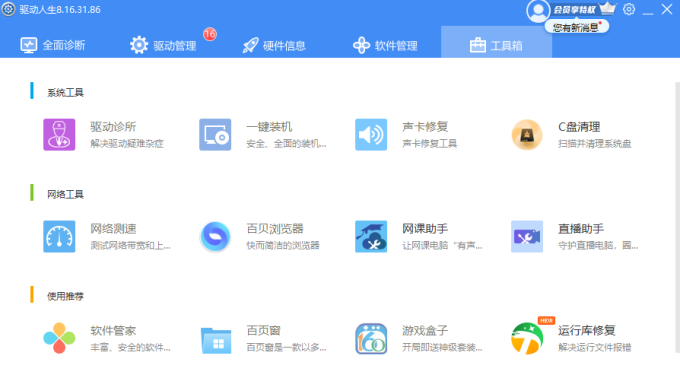Click the 游戏盒子 title text
The height and width of the screenshot is (378, 680).
click(425, 331)
